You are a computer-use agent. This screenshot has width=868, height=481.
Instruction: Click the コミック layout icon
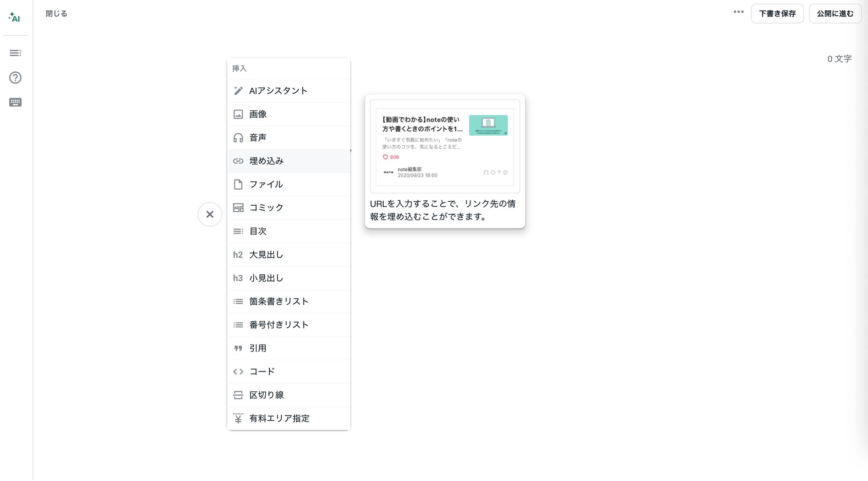[238, 208]
